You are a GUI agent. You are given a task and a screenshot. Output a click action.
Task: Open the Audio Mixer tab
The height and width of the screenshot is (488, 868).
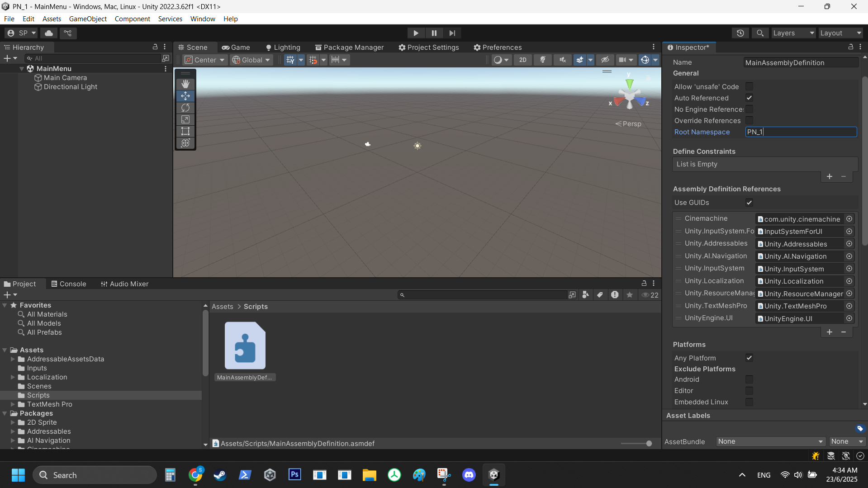[125, 284]
